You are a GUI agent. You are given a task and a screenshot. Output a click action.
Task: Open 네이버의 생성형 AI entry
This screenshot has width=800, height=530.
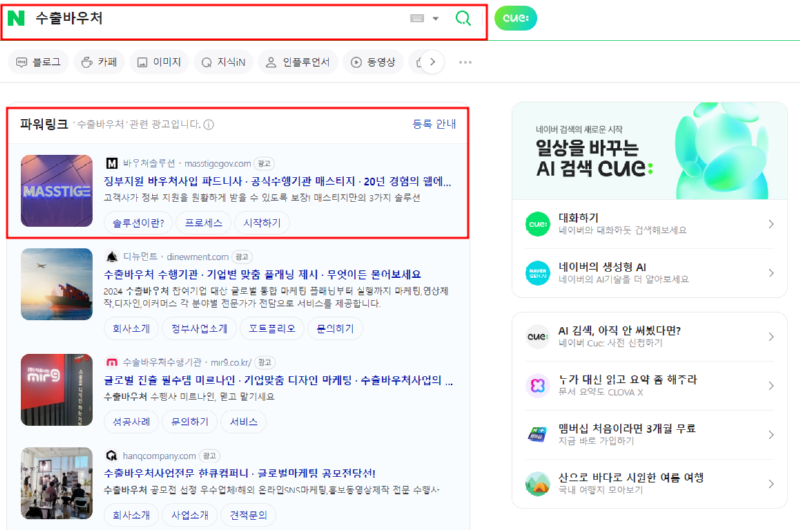pyautogui.click(x=650, y=273)
